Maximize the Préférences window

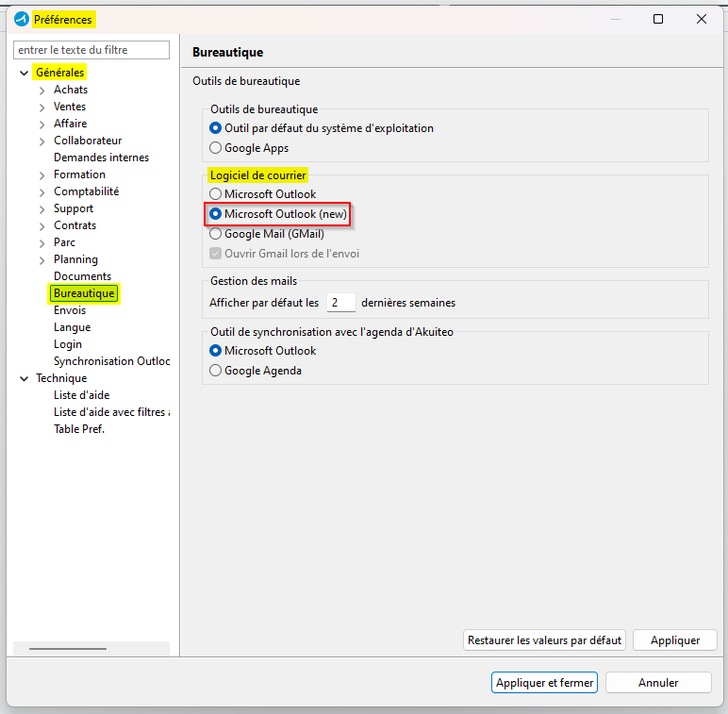point(658,19)
